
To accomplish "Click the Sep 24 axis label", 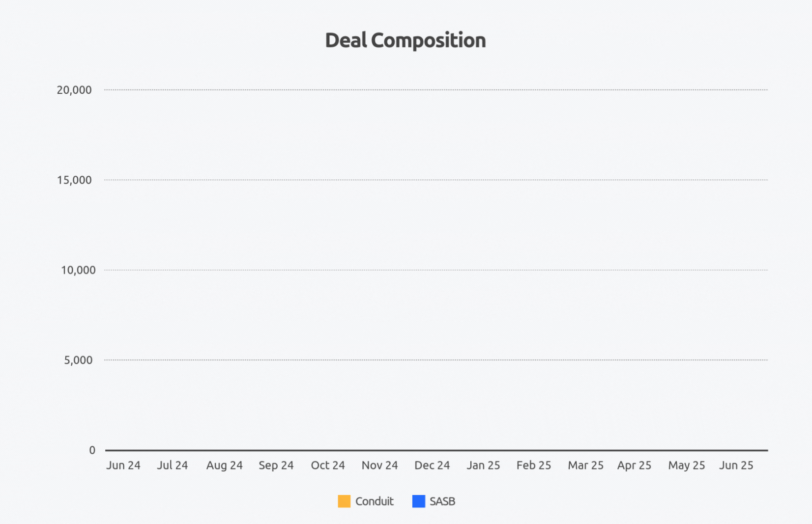I will (x=276, y=465).
